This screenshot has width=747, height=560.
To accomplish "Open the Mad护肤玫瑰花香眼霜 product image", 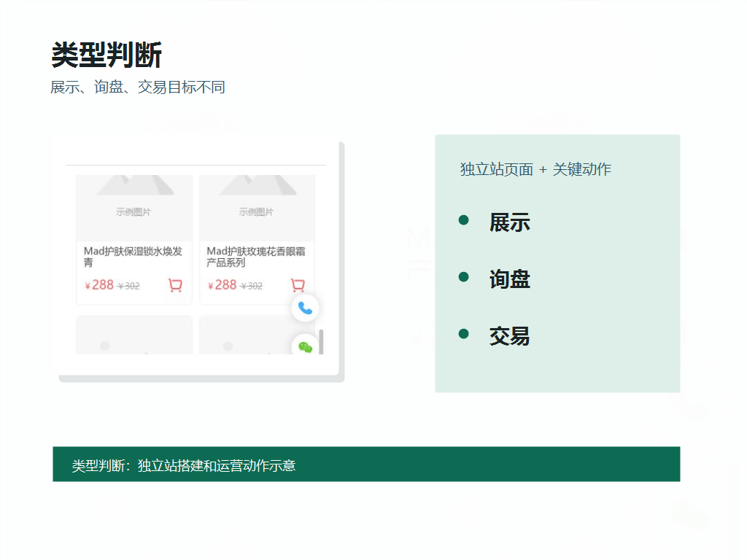I will tap(258, 208).
